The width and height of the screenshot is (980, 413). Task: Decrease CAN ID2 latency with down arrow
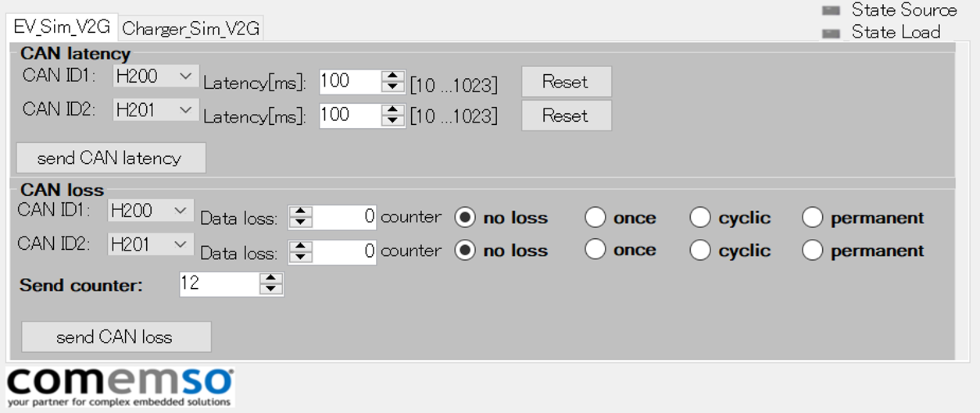[x=392, y=120]
